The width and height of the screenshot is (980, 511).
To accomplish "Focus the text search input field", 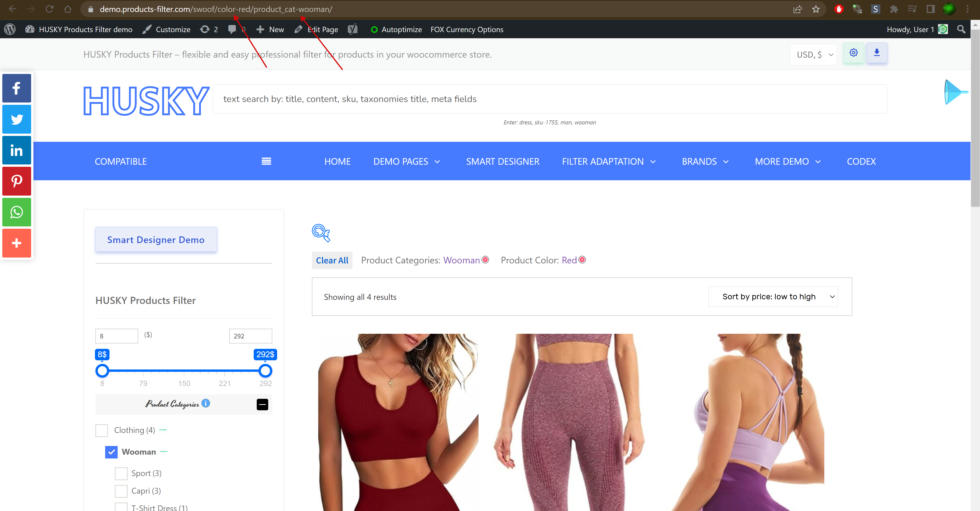I will [x=550, y=99].
